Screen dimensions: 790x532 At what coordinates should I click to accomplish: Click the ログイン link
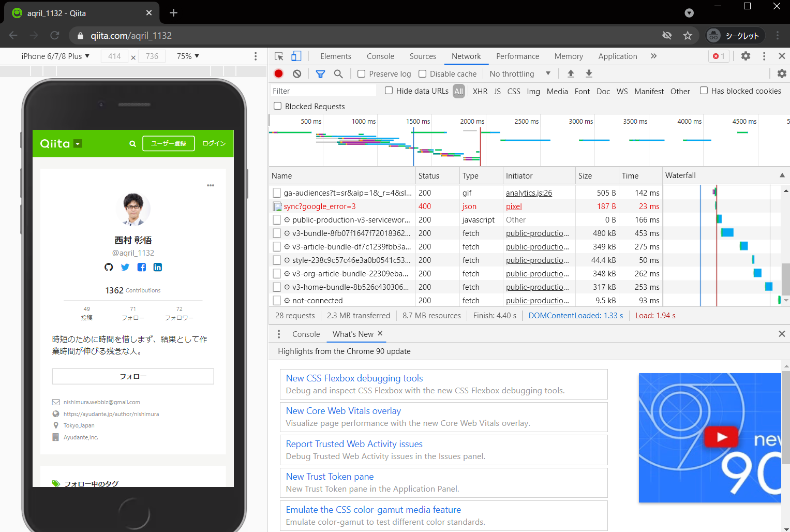point(214,143)
